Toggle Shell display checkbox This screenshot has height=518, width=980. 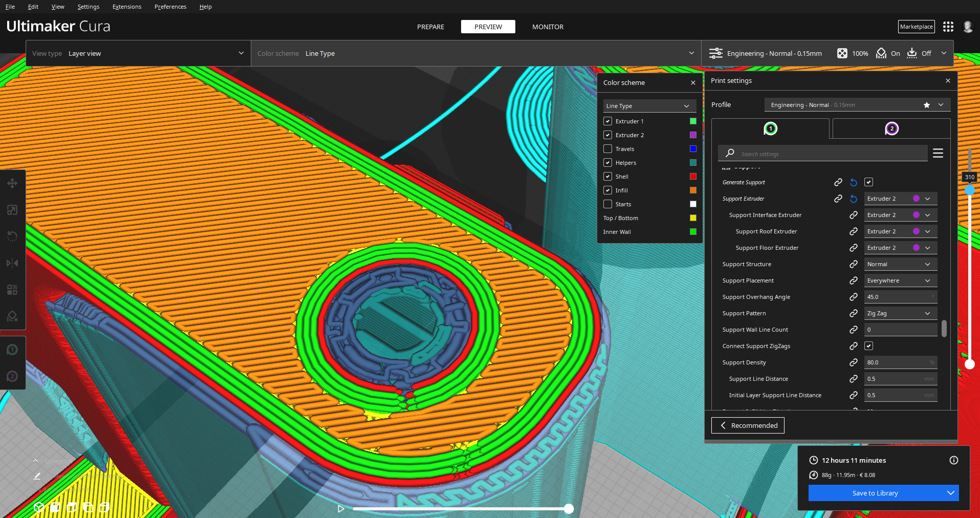[x=608, y=177]
